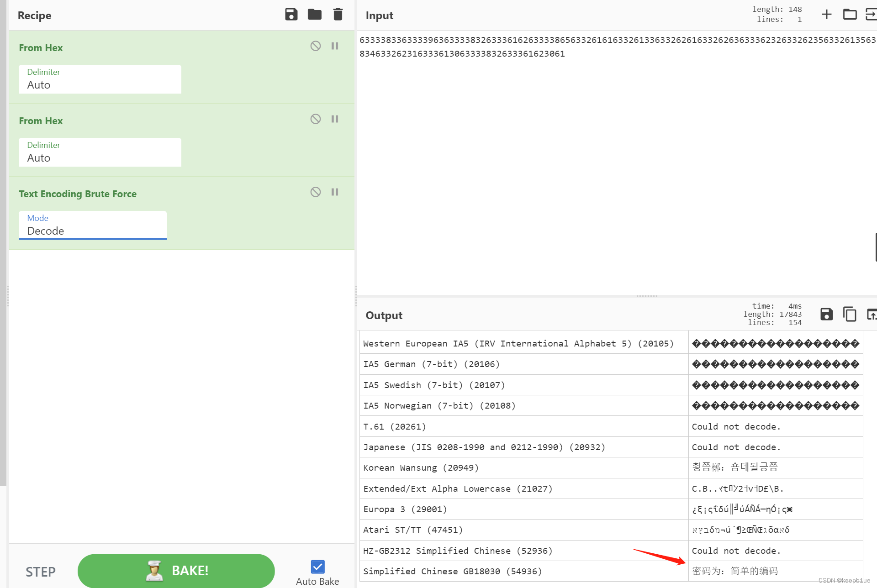Click the output time 4ms indicator
Viewport: 877px width, 588px height.
click(x=777, y=306)
